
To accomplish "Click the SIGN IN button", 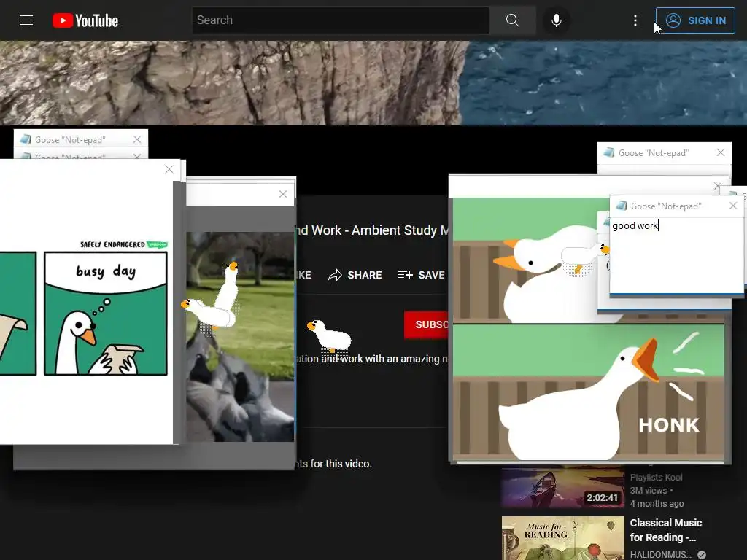I will pyautogui.click(x=695, y=20).
